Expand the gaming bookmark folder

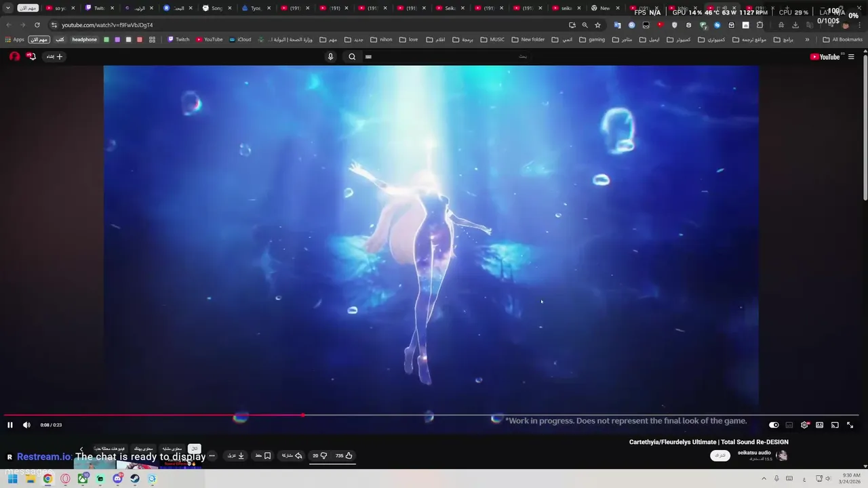point(591,39)
